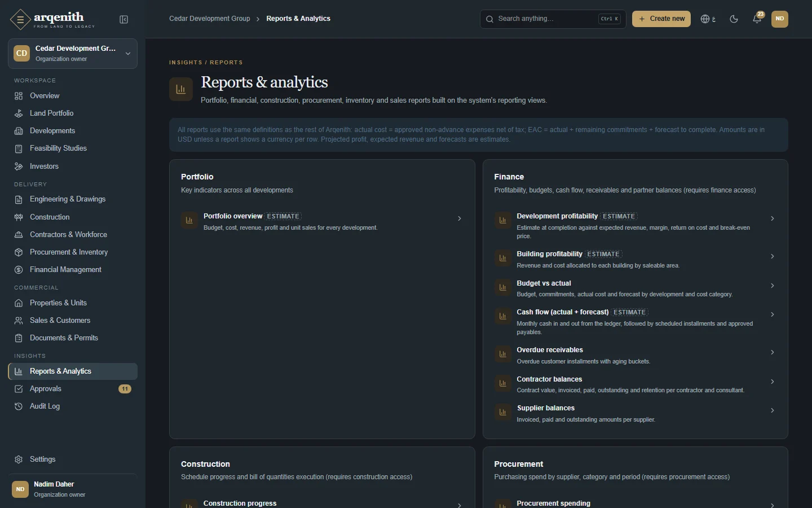Select Reports & Analytics sidebar item
812x508 pixels.
73,371
